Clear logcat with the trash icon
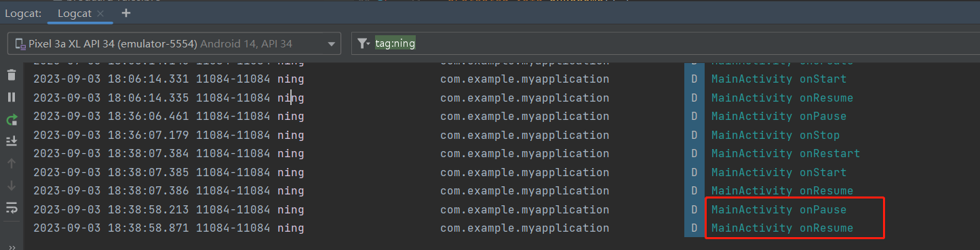This screenshot has width=980, height=250. (x=12, y=75)
